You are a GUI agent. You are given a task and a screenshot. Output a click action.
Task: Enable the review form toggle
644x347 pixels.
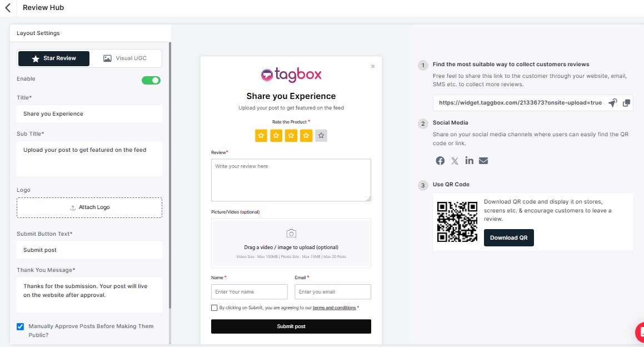[x=151, y=80]
